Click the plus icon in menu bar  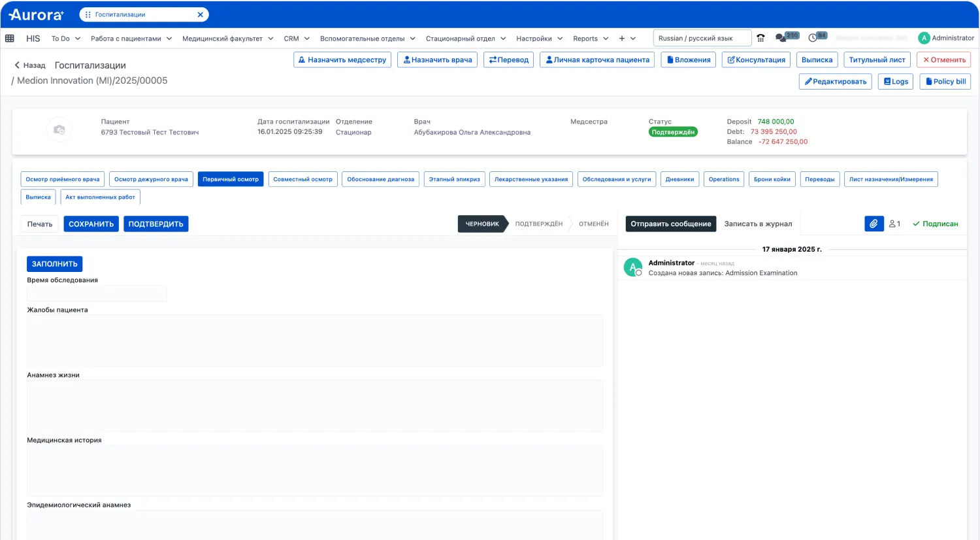click(622, 39)
